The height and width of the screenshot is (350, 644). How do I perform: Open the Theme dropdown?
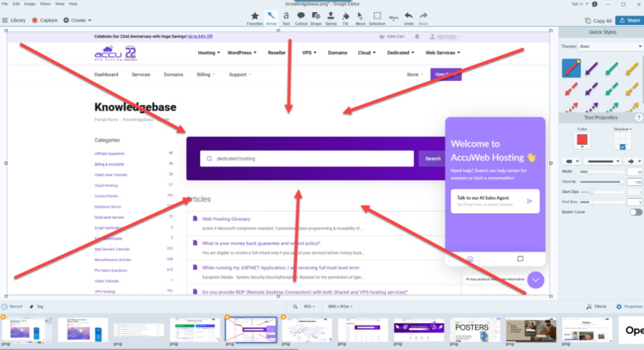(610, 46)
